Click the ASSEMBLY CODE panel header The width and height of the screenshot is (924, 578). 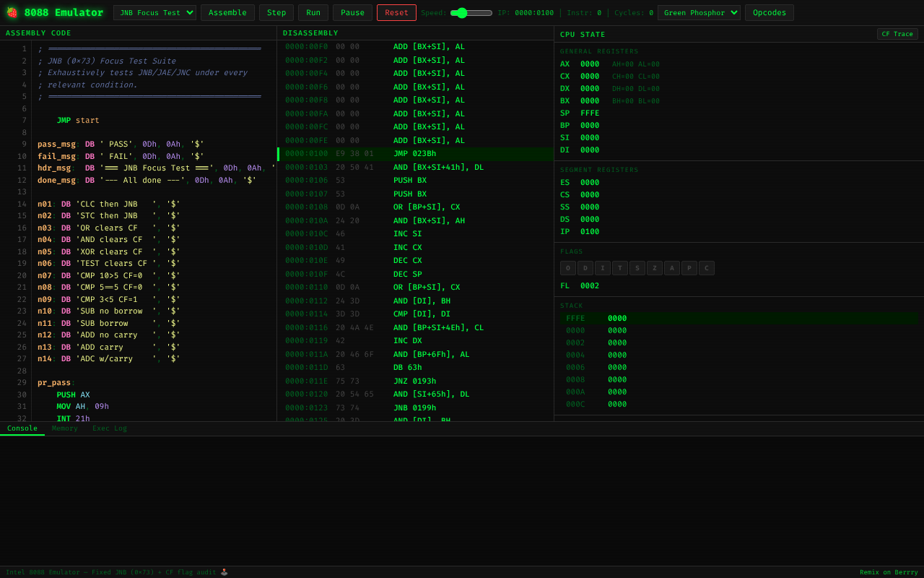[x=138, y=33]
